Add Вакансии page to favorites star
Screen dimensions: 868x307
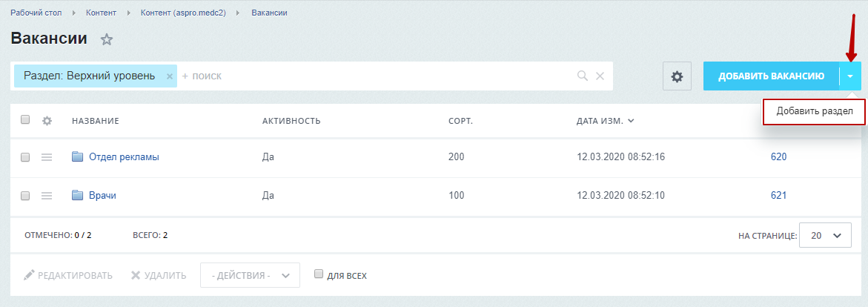(107, 39)
